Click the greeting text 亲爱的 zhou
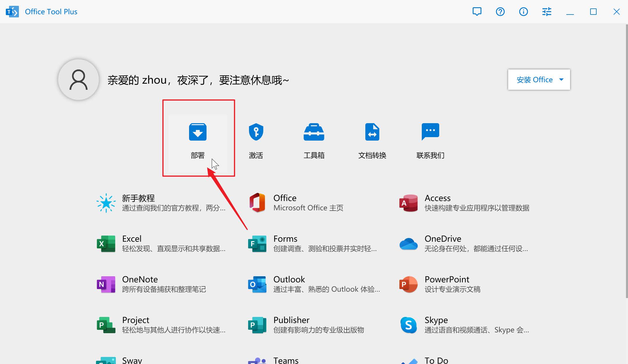The height and width of the screenshot is (364, 628). click(x=137, y=80)
